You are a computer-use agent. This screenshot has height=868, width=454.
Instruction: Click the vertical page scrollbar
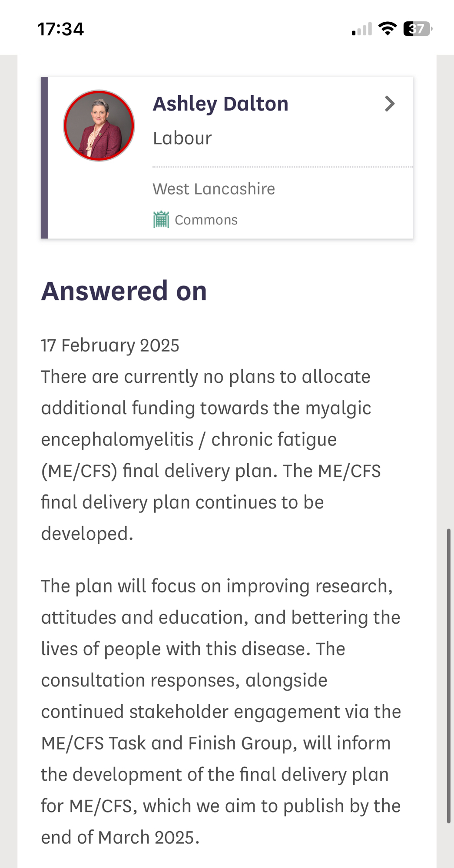448,675
